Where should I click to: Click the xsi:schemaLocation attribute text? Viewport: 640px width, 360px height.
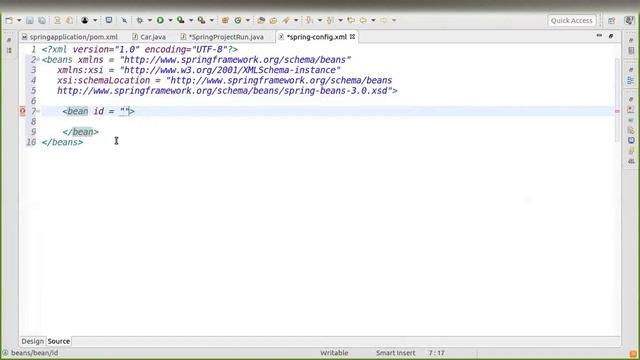click(104, 80)
